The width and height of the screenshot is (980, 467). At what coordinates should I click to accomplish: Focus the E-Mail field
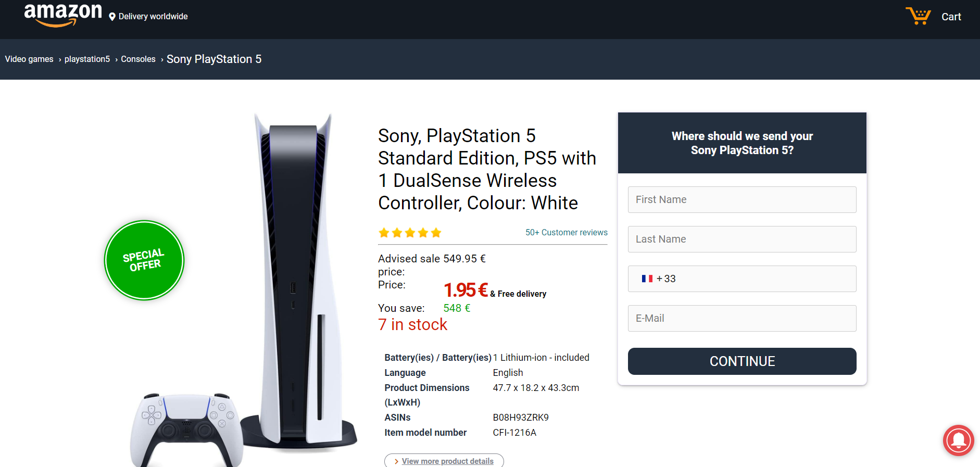point(742,318)
